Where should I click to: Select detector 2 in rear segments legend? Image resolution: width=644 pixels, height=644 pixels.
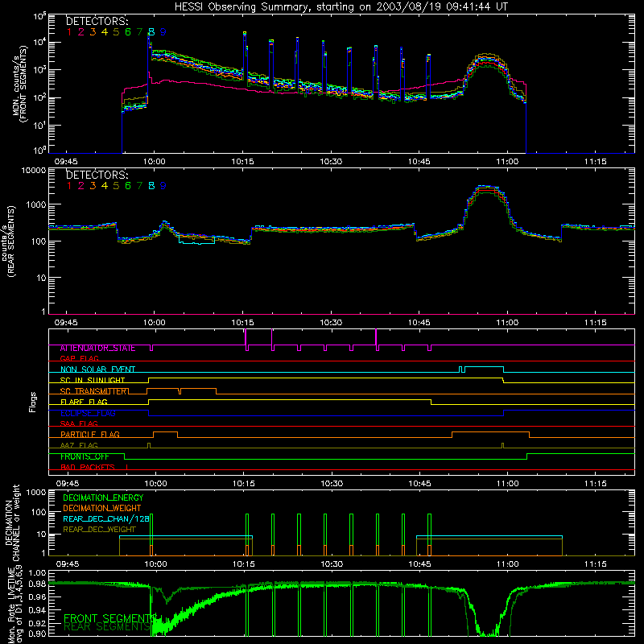pyautogui.click(x=81, y=186)
